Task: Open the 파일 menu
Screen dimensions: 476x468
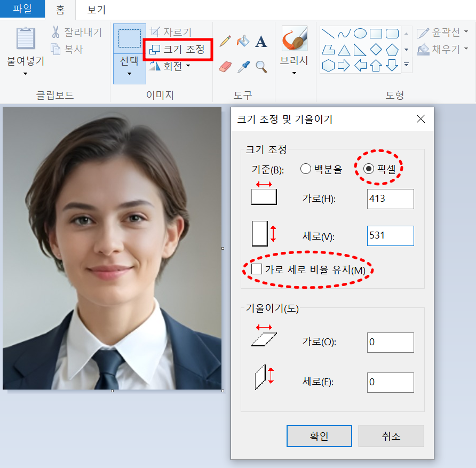Action: (22, 10)
